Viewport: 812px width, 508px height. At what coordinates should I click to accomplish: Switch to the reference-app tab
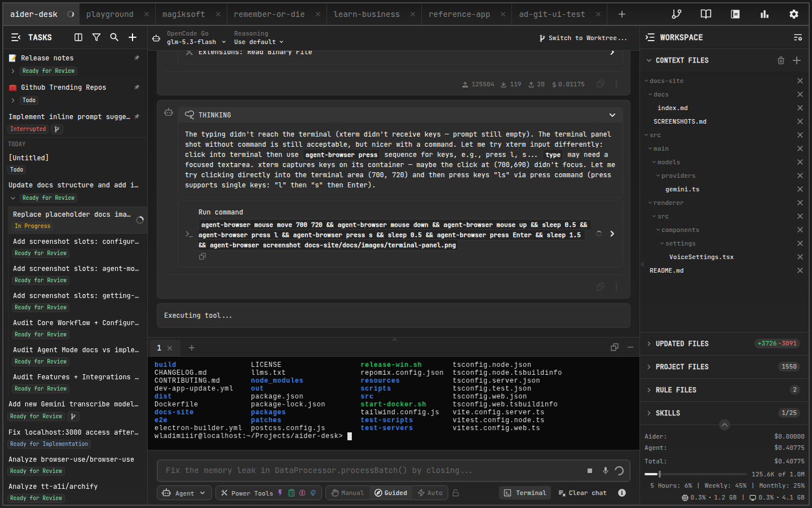(x=459, y=14)
